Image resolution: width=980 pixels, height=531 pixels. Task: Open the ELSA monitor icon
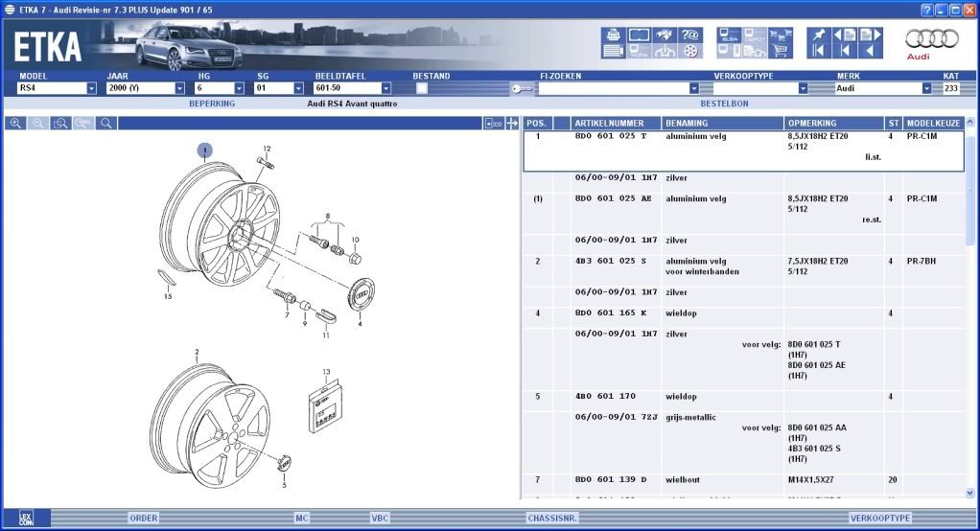[730, 35]
